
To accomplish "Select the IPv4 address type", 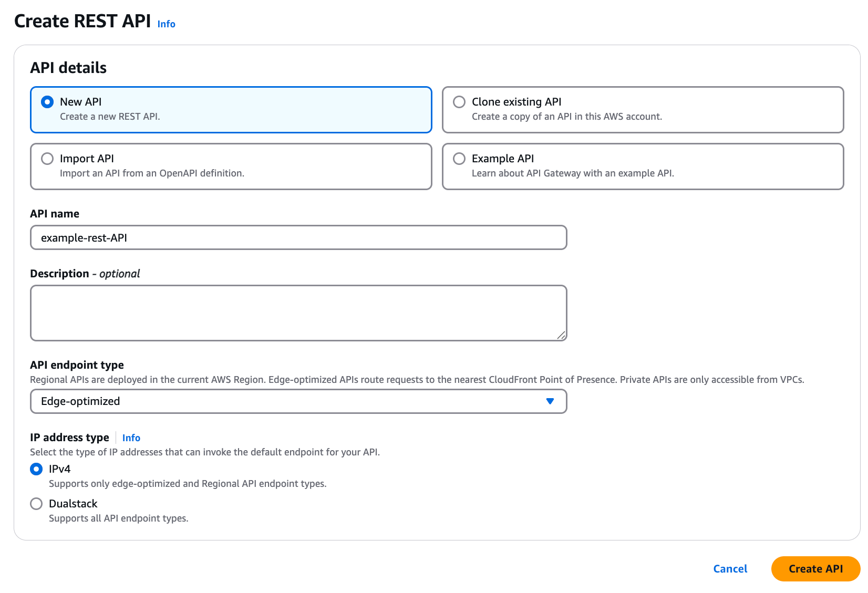I will [x=36, y=469].
